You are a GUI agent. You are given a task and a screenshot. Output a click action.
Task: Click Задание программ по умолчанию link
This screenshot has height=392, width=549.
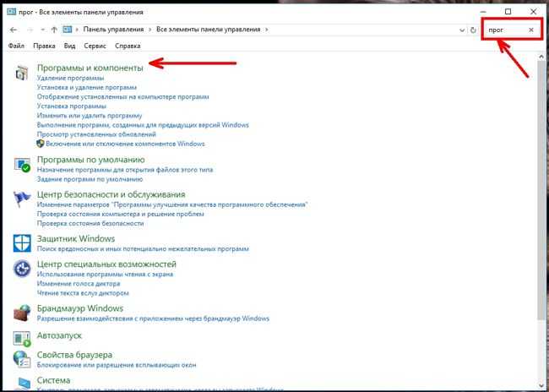[x=90, y=179]
